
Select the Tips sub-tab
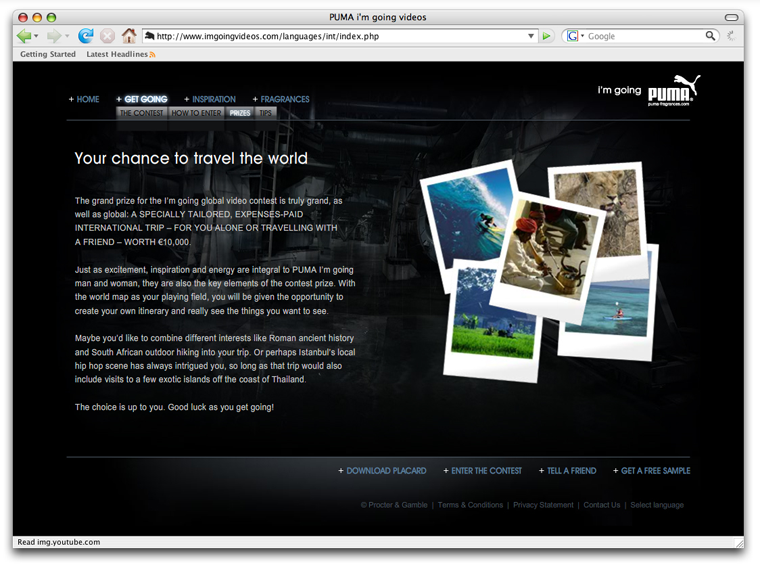[x=265, y=114]
